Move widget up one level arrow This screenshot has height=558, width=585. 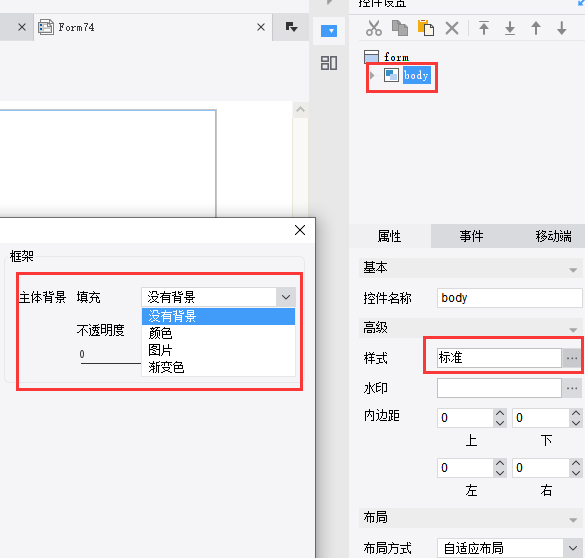coord(536,28)
